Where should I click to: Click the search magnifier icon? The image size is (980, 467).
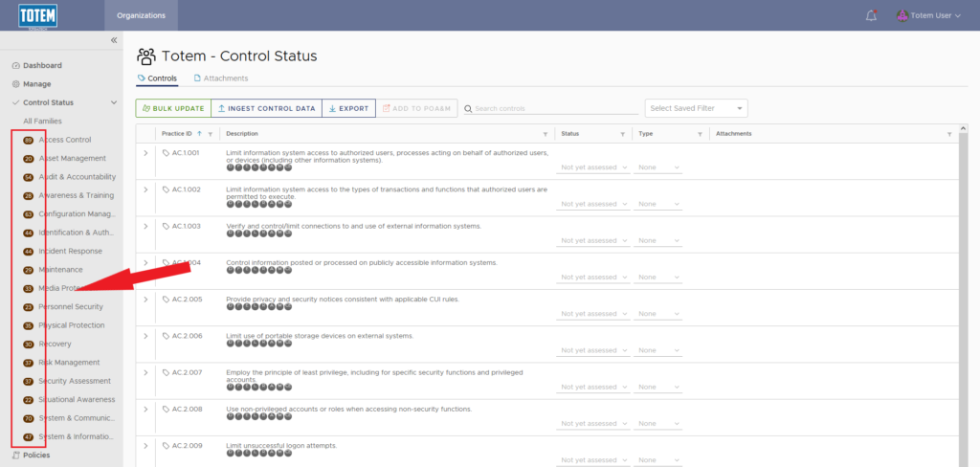pos(468,109)
